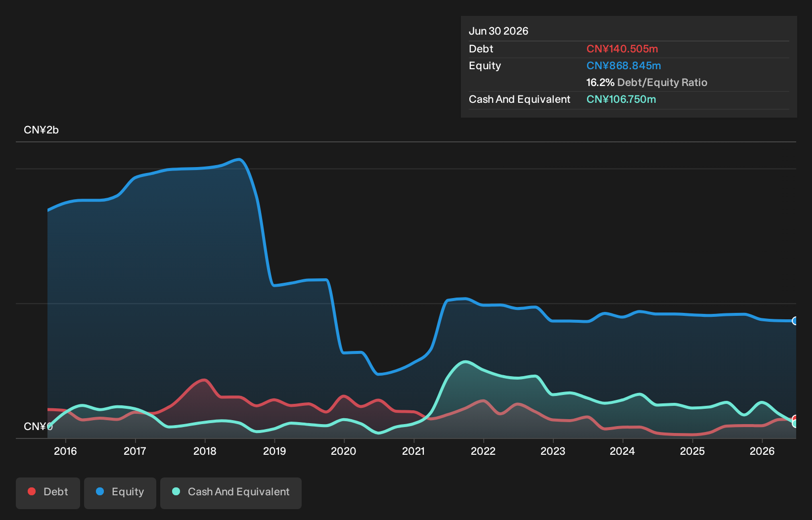Click the Debt value CN¥140.505m
This screenshot has height=520, width=812.
point(622,49)
